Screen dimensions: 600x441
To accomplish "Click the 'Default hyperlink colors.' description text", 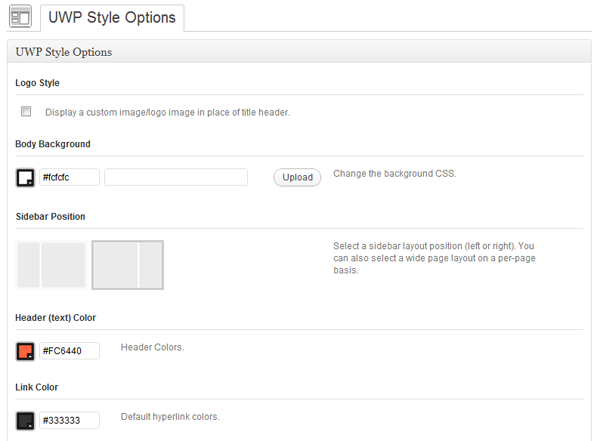I will tap(170, 417).
